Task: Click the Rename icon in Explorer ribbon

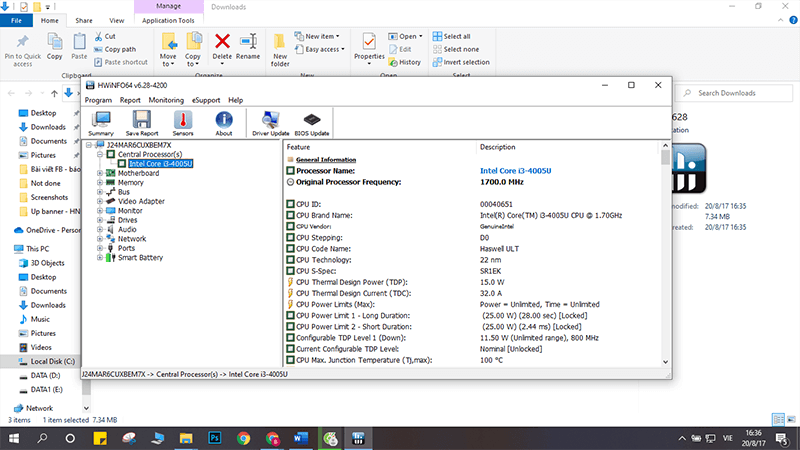Action: click(x=248, y=47)
